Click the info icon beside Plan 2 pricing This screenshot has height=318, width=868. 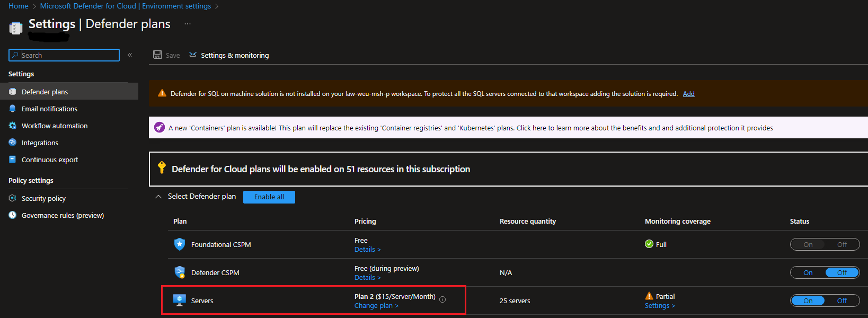tap(442, 299)
